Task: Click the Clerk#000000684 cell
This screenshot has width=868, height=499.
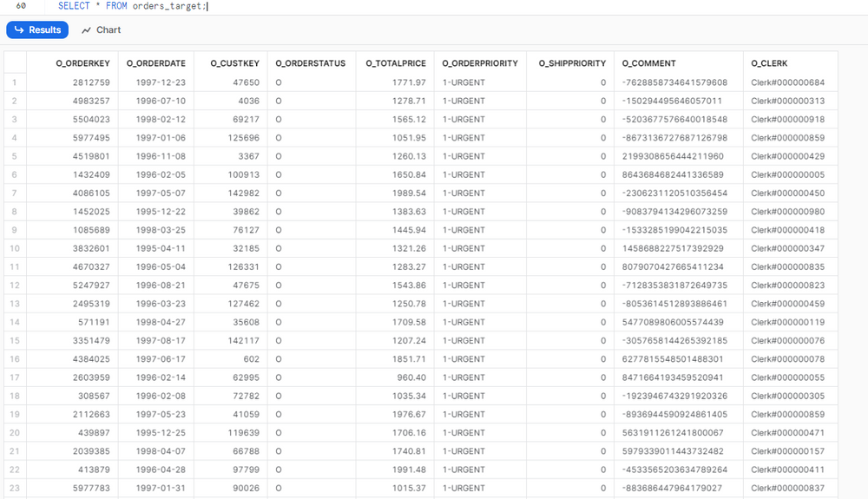Action: tap(787, 82)
